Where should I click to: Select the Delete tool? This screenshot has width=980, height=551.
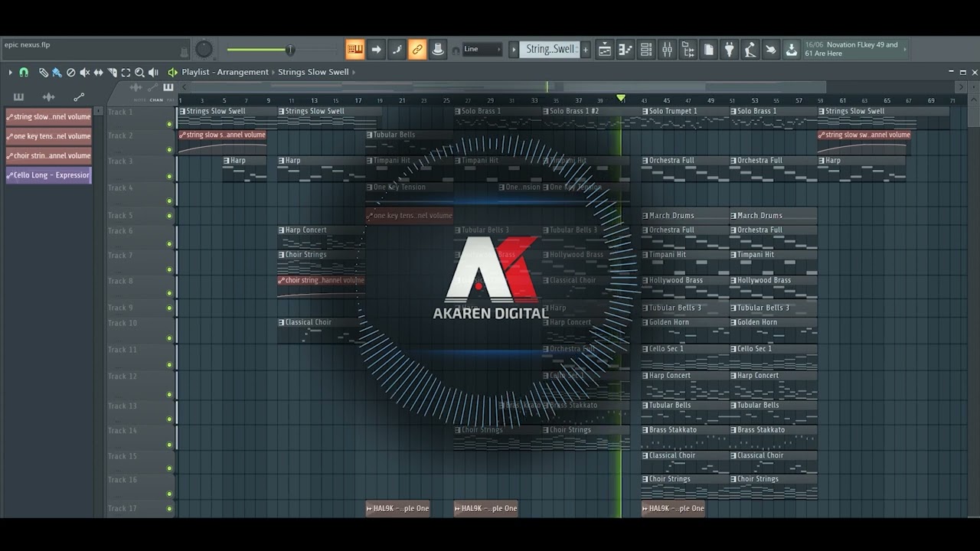tap(70, 72)
